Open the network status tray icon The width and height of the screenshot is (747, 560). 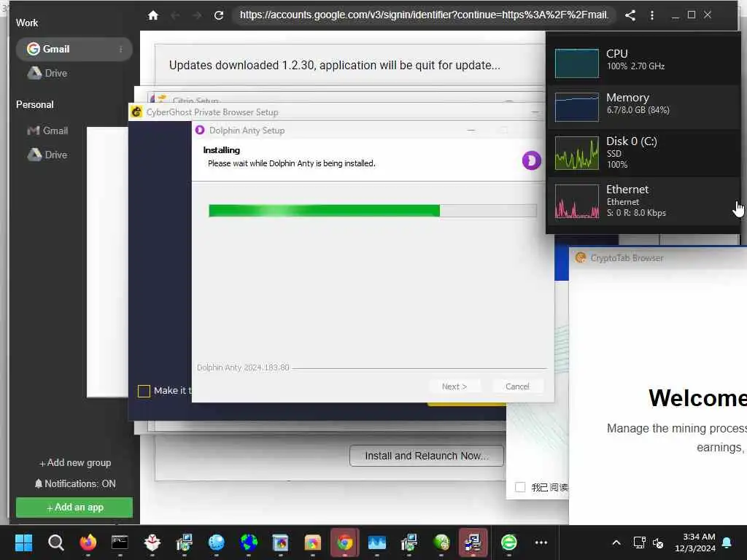click(x=639, y=542)
